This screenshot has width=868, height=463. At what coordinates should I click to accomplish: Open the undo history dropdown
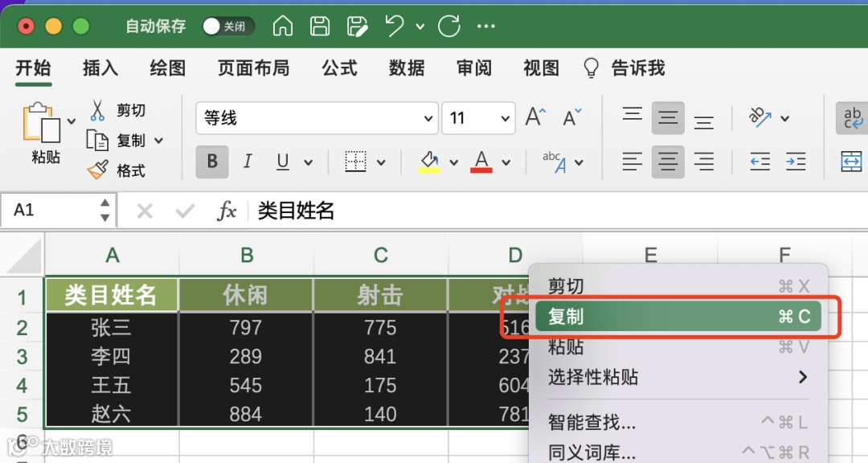tap(420, 26)
